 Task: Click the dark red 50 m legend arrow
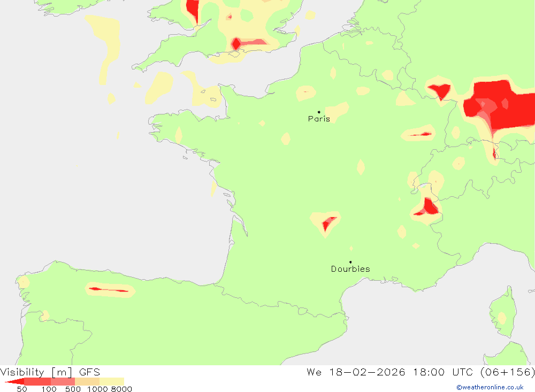point(14,381)
